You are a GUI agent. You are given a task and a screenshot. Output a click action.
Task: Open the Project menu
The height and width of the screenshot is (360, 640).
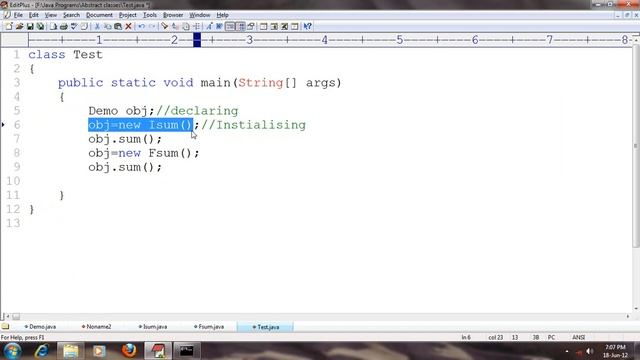128,15
